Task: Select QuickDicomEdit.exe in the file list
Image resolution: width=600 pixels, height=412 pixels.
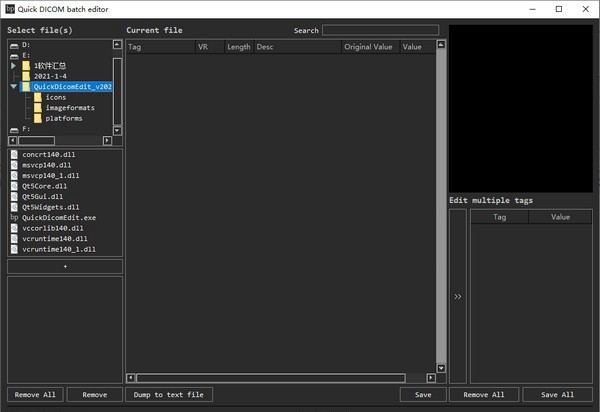Action: 59,218
